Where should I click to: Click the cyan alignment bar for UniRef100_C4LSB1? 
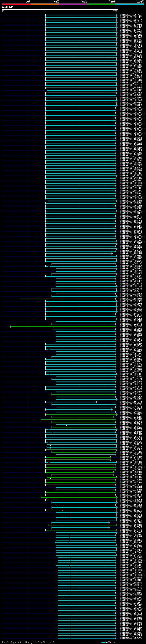(81, 522)
